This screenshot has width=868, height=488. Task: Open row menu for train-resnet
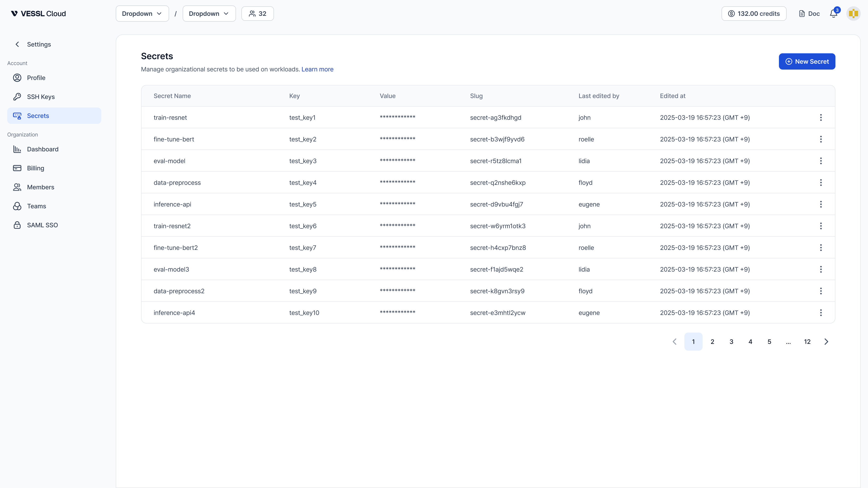pos(821,117)
